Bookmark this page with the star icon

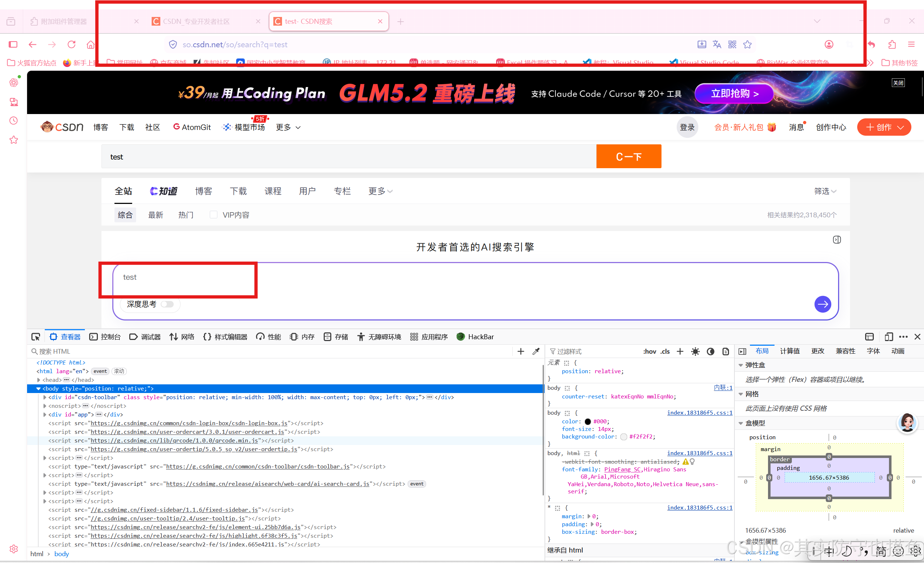(747, 45)
